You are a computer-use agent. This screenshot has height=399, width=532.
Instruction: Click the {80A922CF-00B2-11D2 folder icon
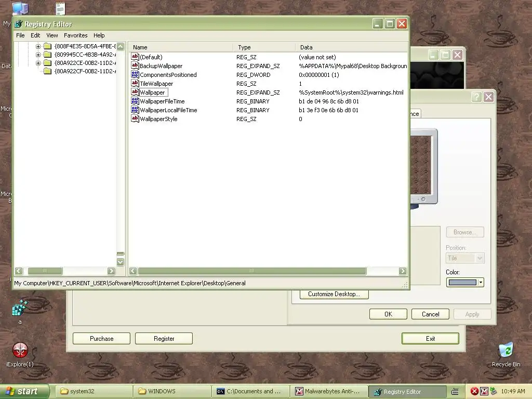pyautogui.click(x=47, y=71)
